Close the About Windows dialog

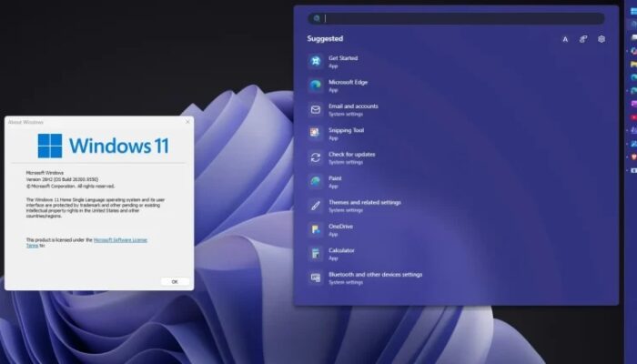click(187, 122)
